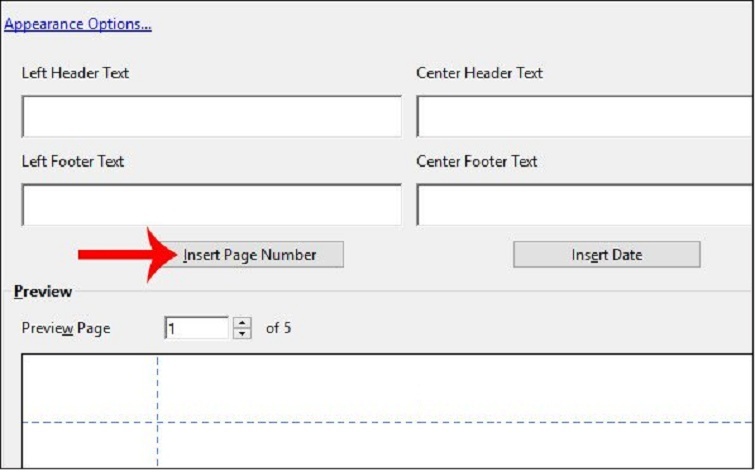The width and height of the screenshot is (755, 472).
Task: Click the horizontal dashed header guide in preview
Action: 450,421
